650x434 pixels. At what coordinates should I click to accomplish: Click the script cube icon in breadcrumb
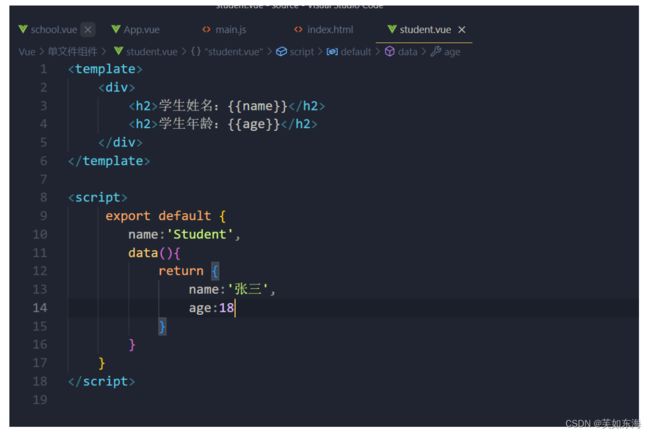point(281,51)
